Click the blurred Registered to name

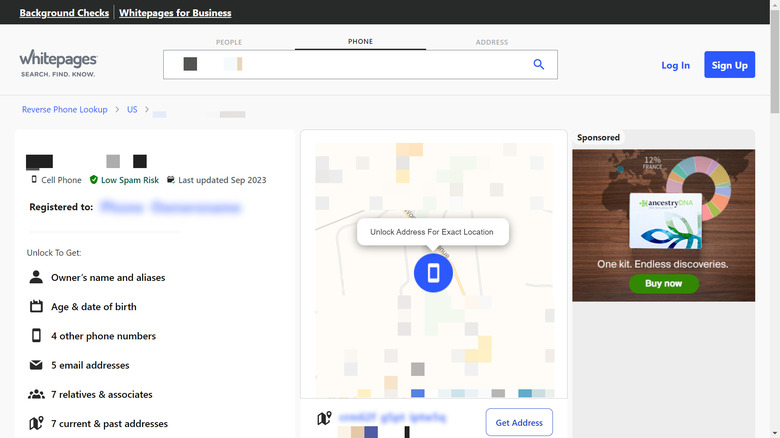(x=171, y=207)
